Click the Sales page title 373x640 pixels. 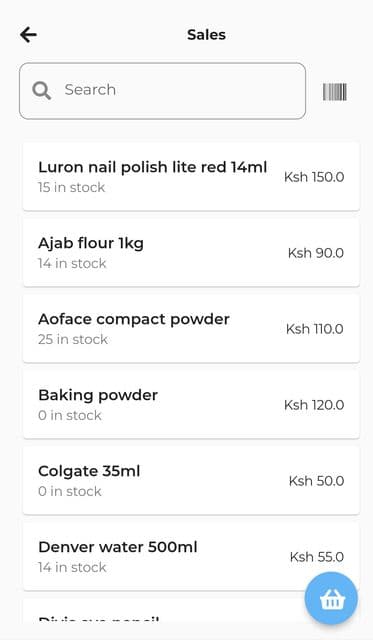coord(206,35)
